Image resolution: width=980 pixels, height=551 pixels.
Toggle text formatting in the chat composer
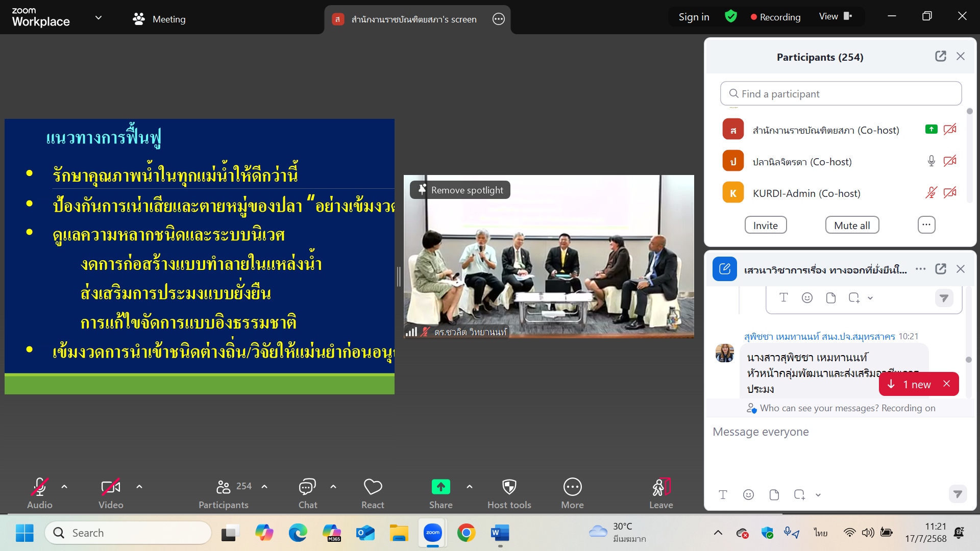[x=723, y=494]
